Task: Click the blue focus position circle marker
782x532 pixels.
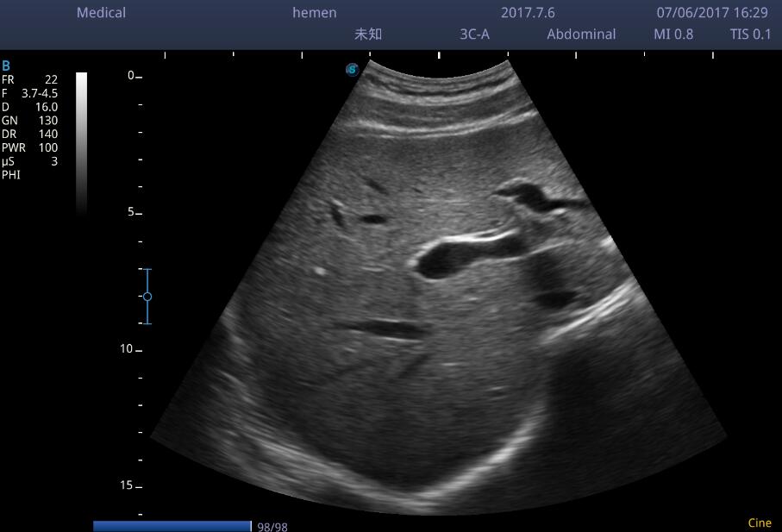Action: coord(147,297)
